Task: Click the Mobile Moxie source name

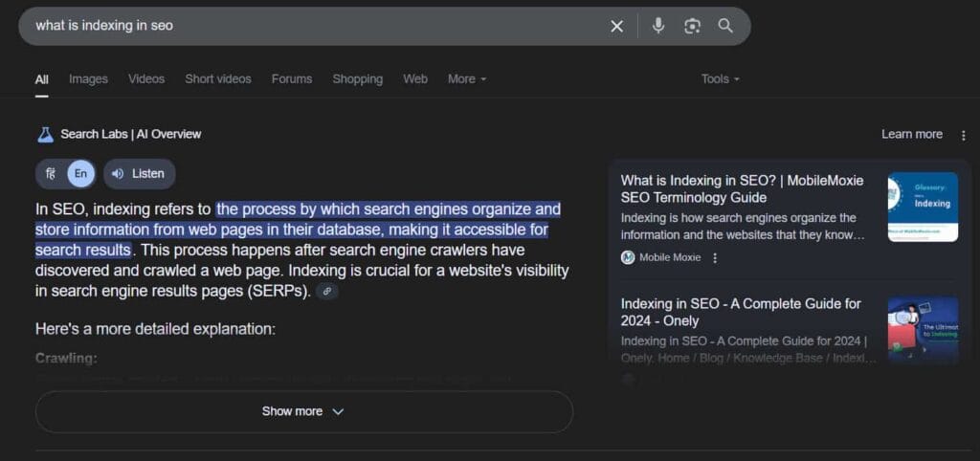Action: point(670,257)
